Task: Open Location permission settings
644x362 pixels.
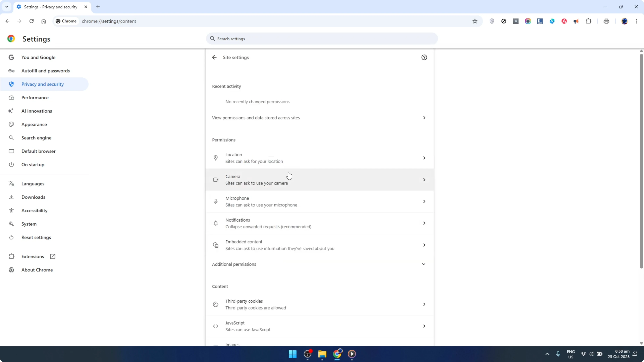Action: 320,158
